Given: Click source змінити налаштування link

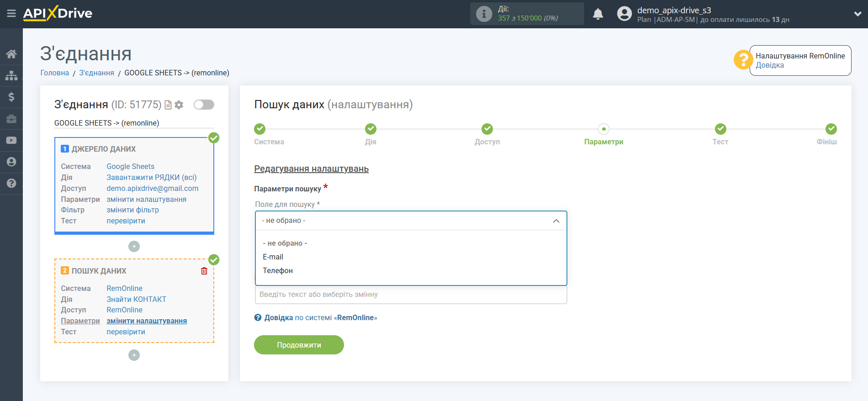Looking at the screenshot, I should click(x=146, y=199).
